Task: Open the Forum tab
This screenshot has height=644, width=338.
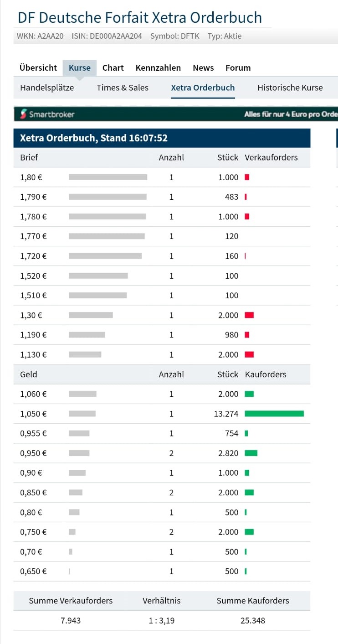Action: click(x=238, y=68)
